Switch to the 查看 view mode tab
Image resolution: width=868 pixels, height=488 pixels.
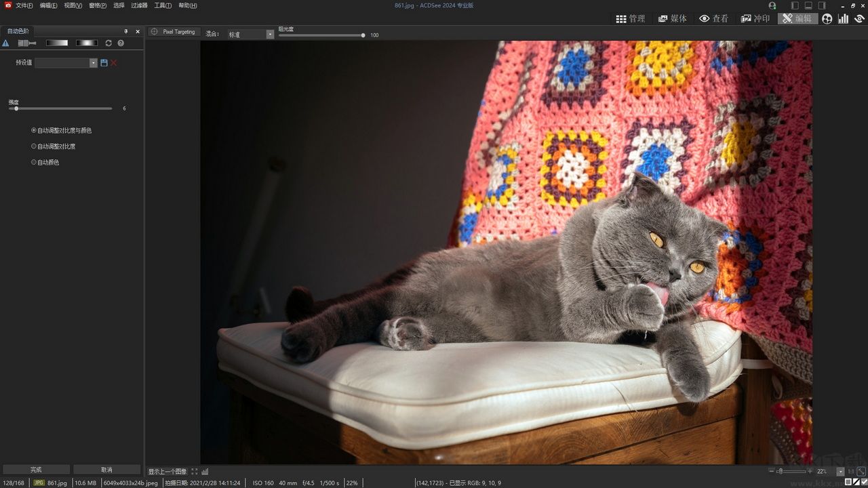coord(713,19)
